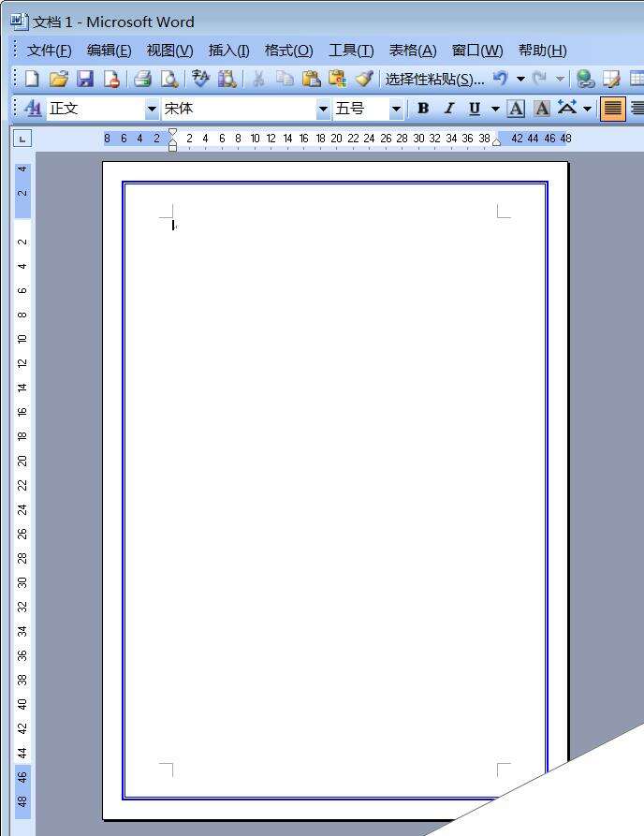Open the Research pane icon
Viewport: 644px width, 836px height.
[227, 79]
